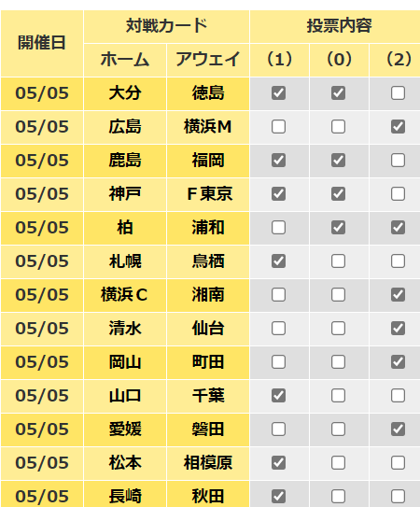The height and width of the screenshot is (507, 420).
Task: Click the ホーム column header
Action: [x=125, y=60]
